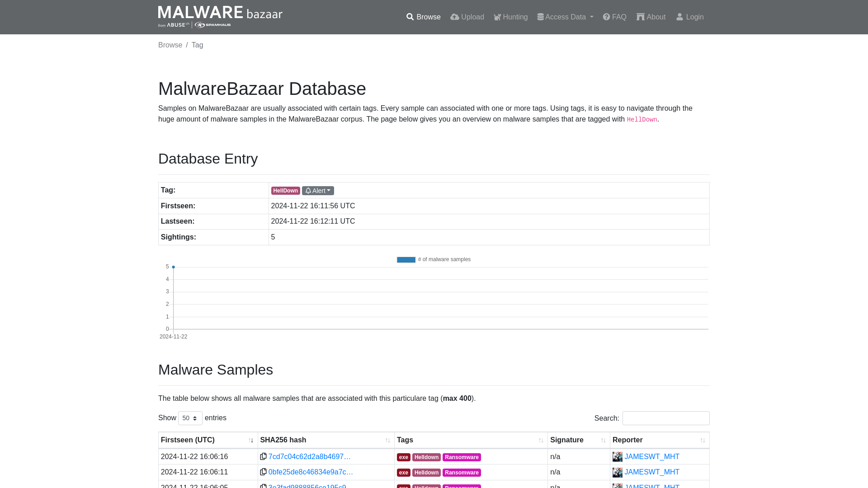The height and width of the screenshot is (488, 868).
Task: Click reporter avatar in the 16:06:11 row
Action: pyautogui.click(x=618, y=472)
